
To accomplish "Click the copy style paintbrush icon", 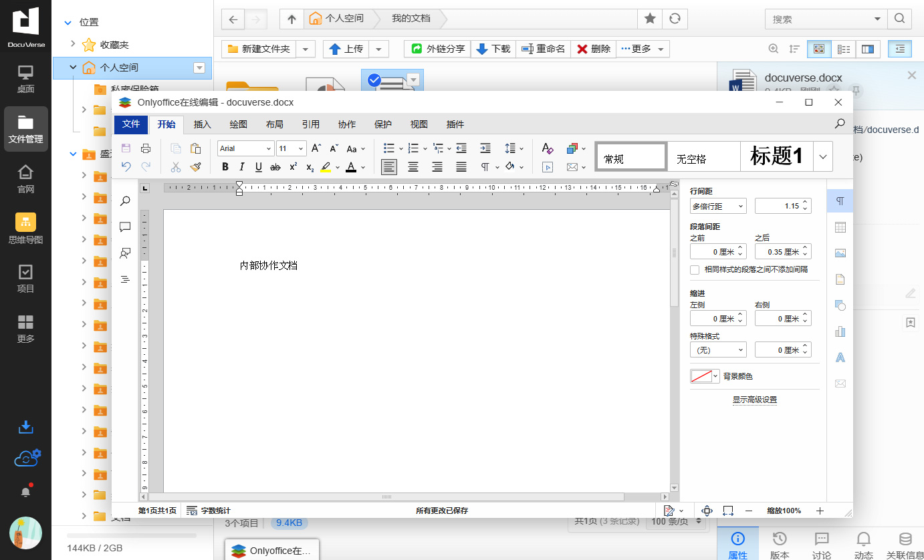I will click(195, 167).
